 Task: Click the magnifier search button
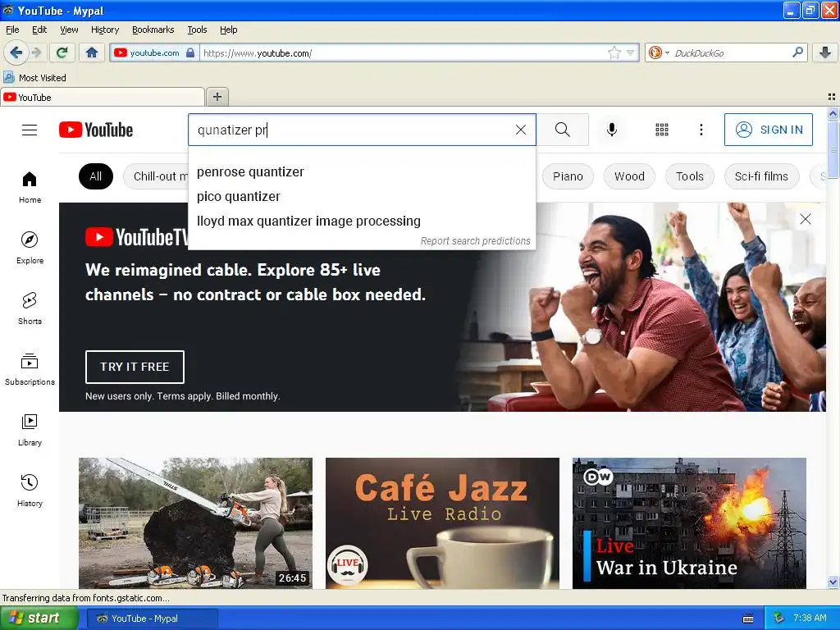click(x=563, y=130)
